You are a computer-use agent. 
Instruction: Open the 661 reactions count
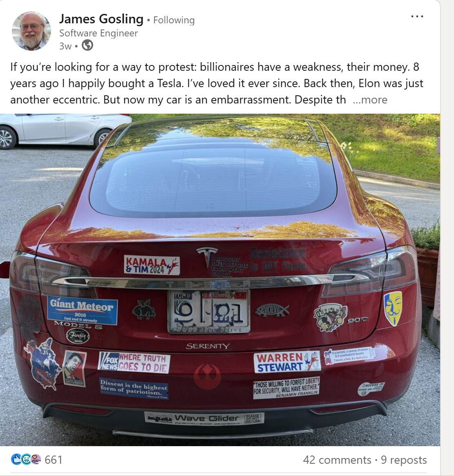(54, 460)
